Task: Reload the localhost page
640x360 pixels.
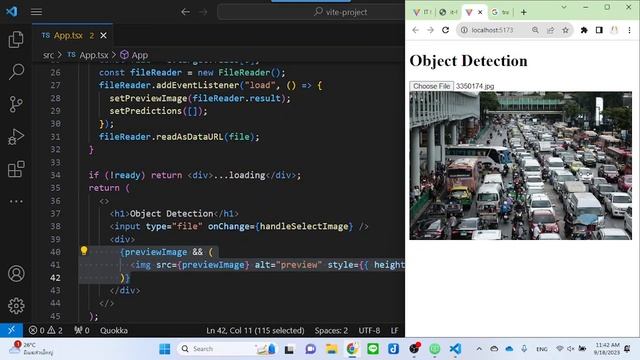Action: click(x=445, y=30)
